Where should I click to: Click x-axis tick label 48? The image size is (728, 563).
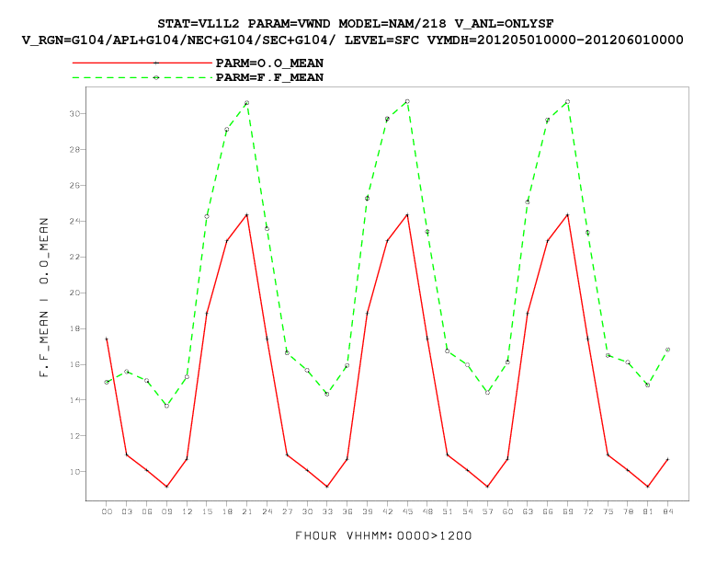click(x=427, y=511)
